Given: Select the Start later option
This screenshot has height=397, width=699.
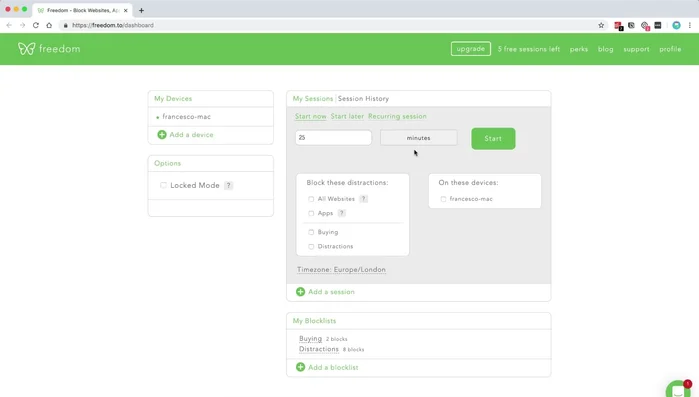Looking at the screenshot, I should [347, 116].
